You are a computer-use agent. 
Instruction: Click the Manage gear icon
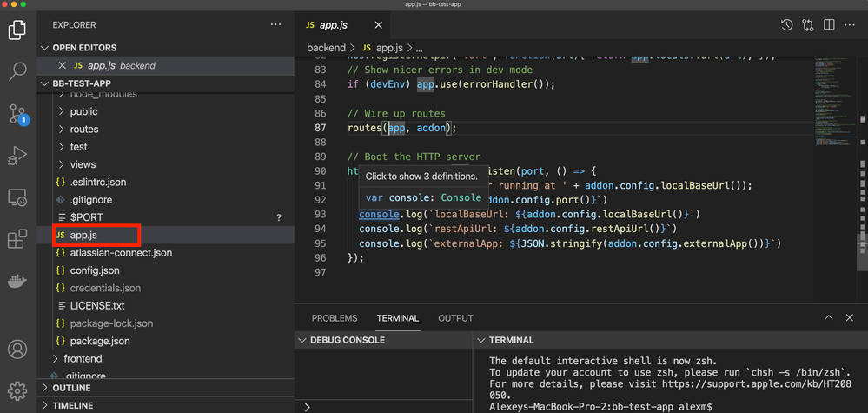coord(17,391)
